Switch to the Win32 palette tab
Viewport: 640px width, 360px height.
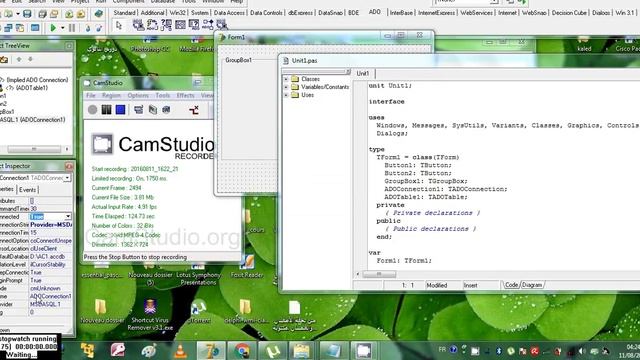[178, 13]
